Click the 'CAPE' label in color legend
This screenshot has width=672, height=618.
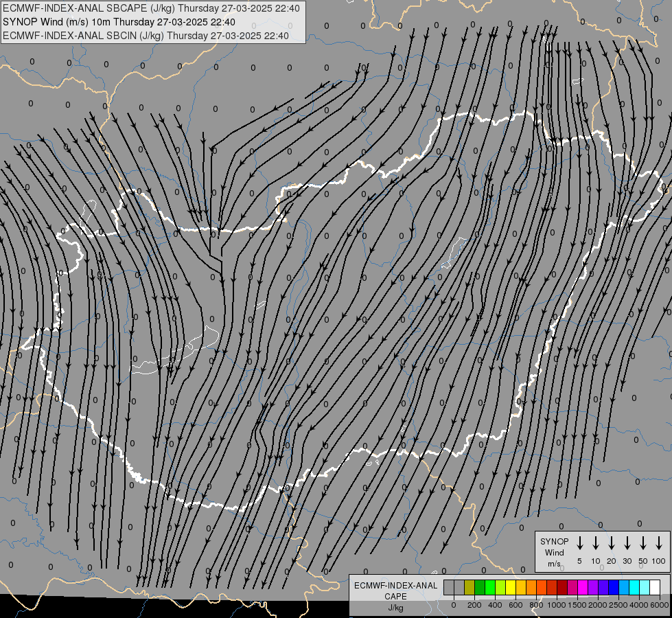[x=395, y=597]
